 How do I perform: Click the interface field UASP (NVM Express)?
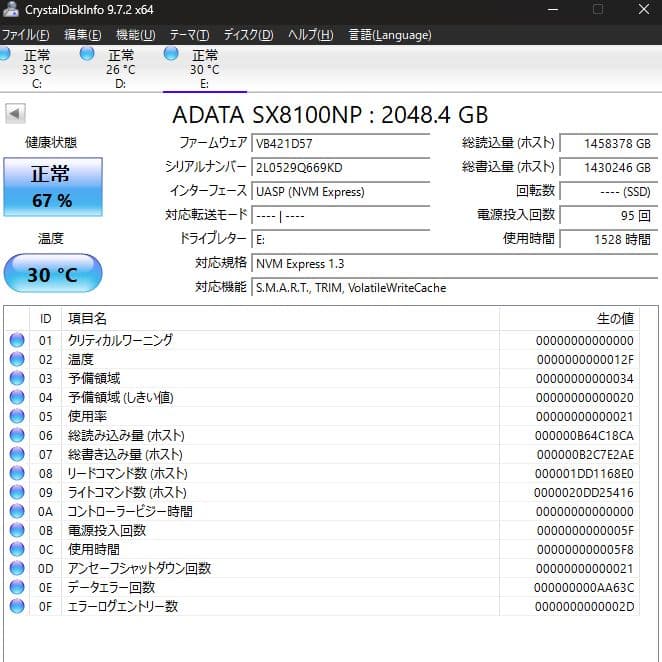[341, 192]
